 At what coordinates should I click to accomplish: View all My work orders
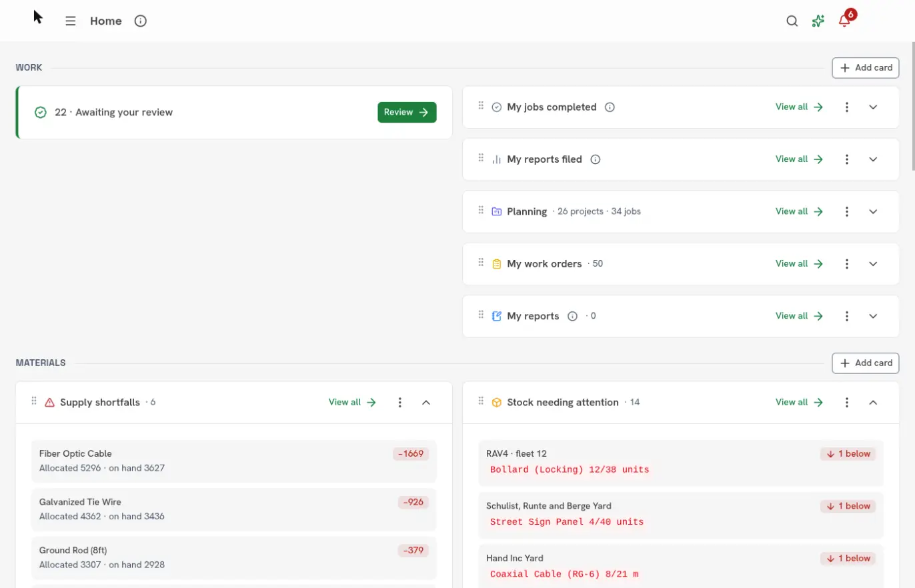[800, 263]
